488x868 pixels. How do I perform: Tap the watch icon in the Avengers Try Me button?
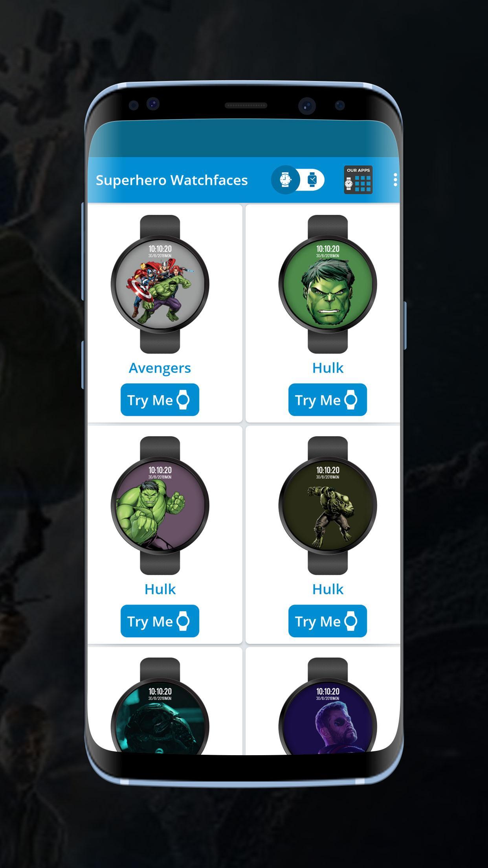point(183,400)
